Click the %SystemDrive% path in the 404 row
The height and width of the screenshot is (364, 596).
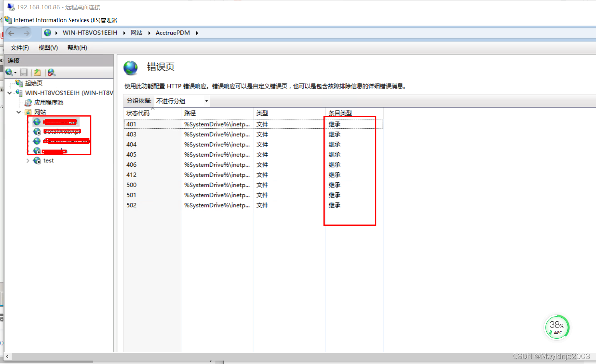pyautogui.click(x=217, y=145)
